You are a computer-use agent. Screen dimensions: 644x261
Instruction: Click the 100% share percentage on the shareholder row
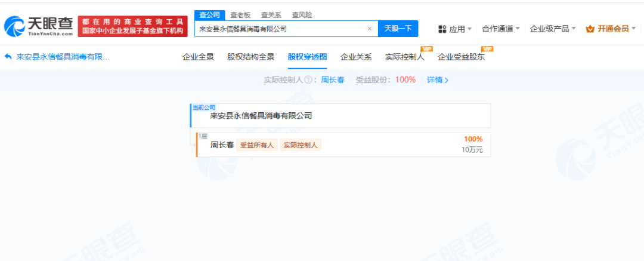473,139
